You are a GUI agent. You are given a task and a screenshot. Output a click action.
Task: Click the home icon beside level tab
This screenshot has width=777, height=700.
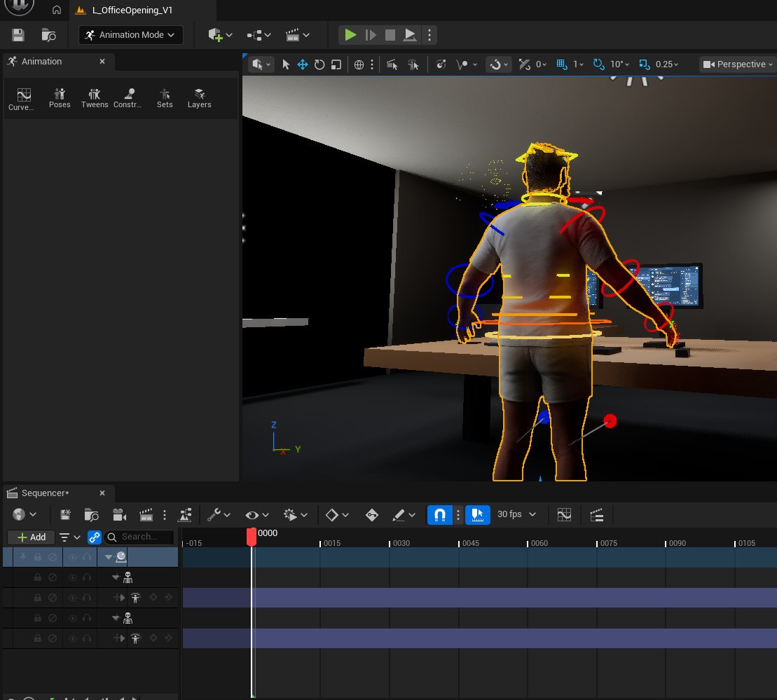click(x=57, y=10)
